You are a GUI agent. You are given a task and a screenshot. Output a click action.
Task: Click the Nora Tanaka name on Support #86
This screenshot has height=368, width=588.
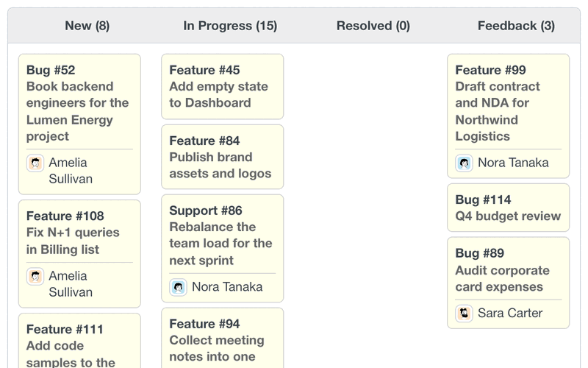point(227,287)
